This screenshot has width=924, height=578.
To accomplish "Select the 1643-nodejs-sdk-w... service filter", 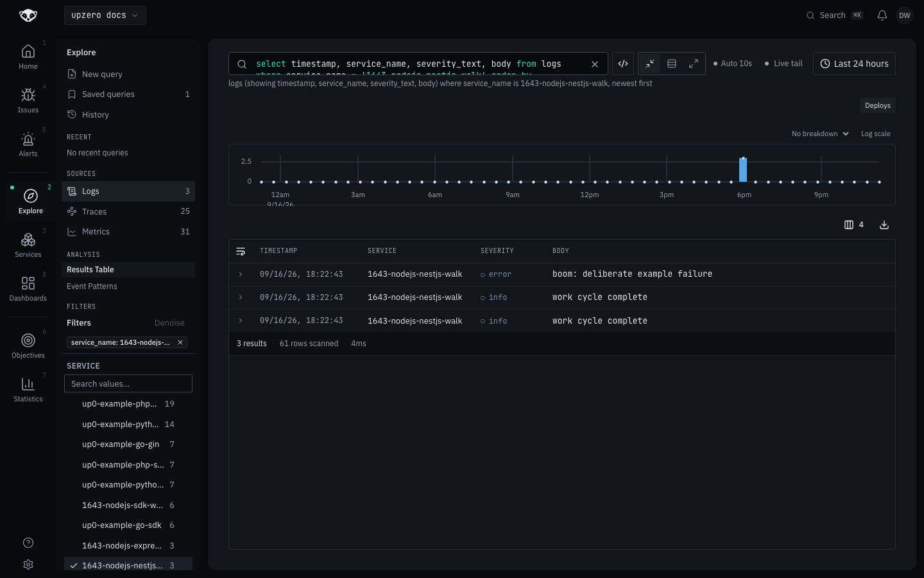I will click(x=128, y=505).
